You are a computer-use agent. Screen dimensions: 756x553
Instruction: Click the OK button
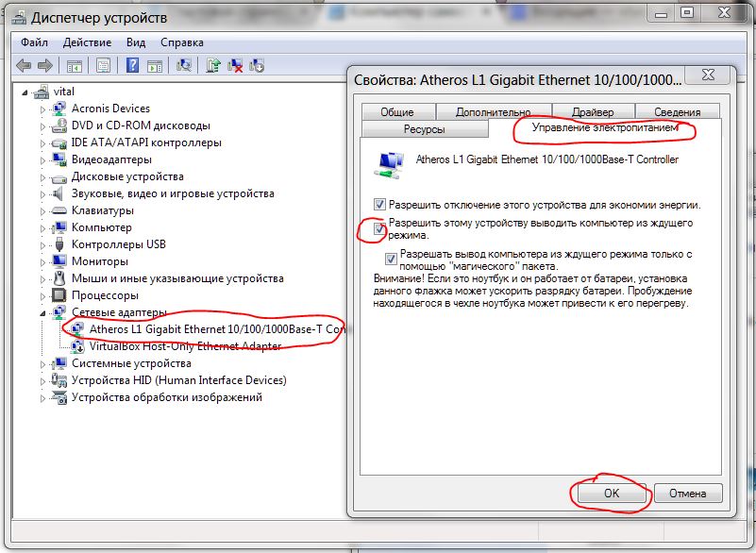(x=612, y=494)
